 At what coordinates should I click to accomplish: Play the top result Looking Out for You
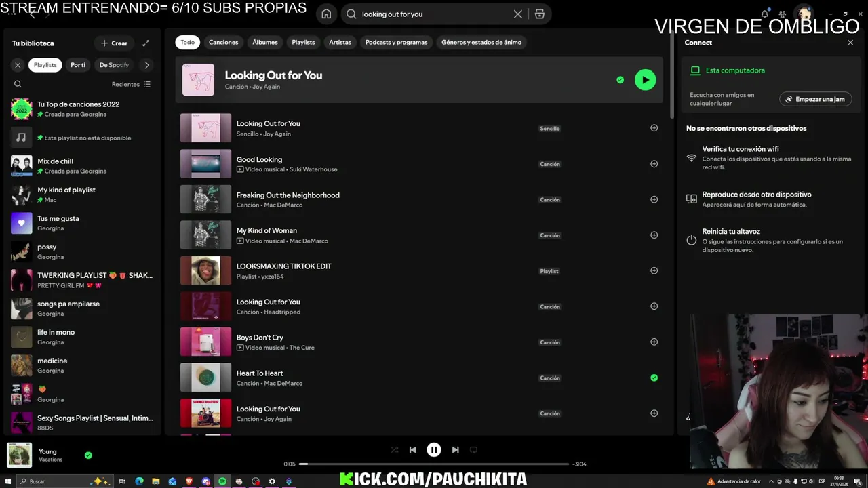point(645,80)
